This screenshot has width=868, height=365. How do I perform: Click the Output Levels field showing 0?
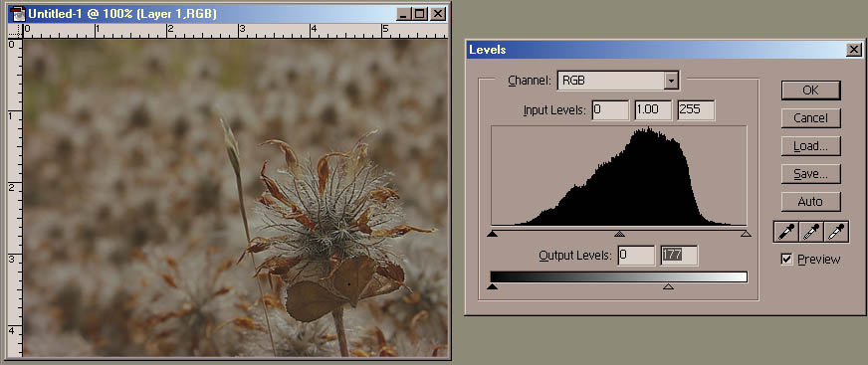point(637,256)
